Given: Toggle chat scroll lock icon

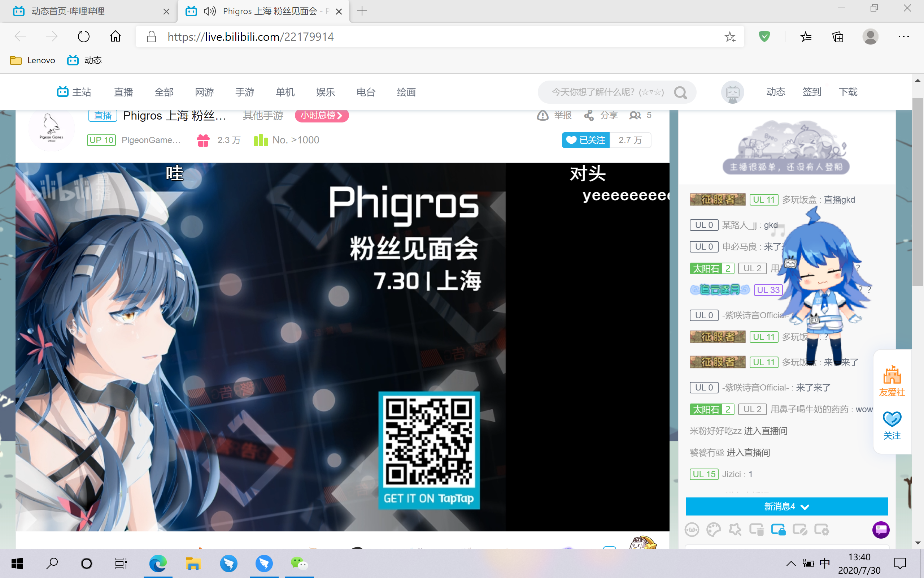Looking at the screenshot, I should pos(778,530).
